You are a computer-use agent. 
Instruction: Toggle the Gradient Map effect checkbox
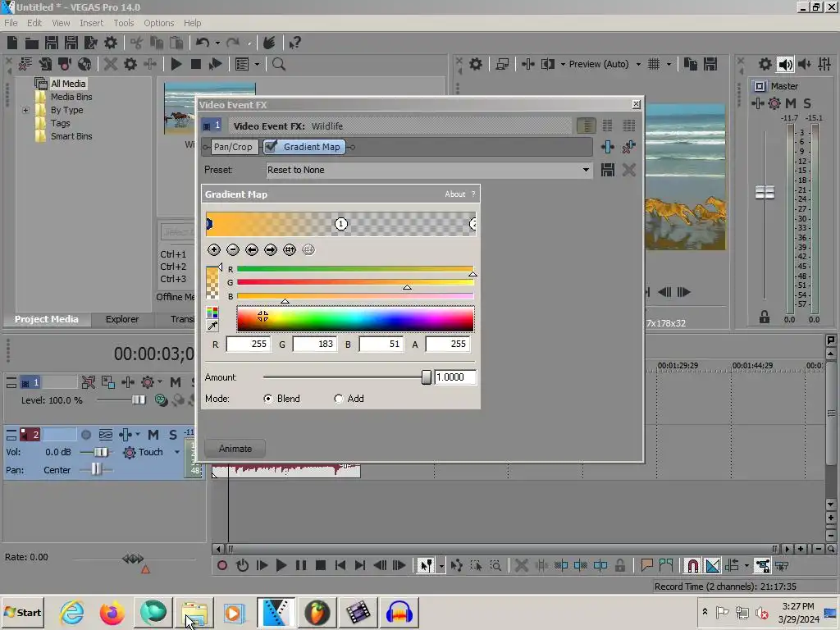pos(271,146)
